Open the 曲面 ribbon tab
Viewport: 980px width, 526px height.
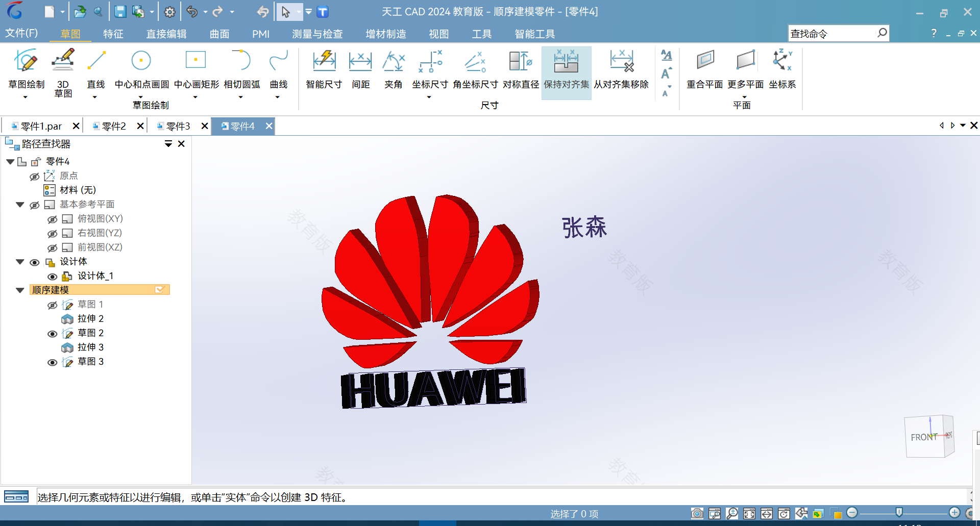(219, 34)
